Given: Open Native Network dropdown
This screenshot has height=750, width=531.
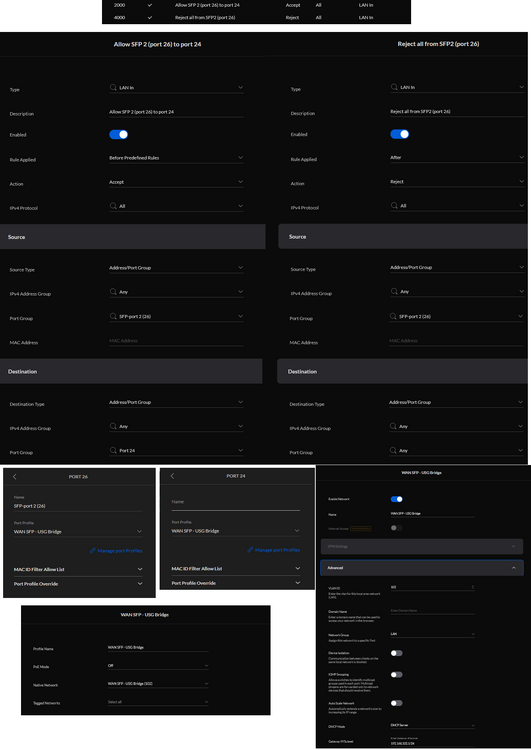Looking at the screenshot, I should 158,684.
